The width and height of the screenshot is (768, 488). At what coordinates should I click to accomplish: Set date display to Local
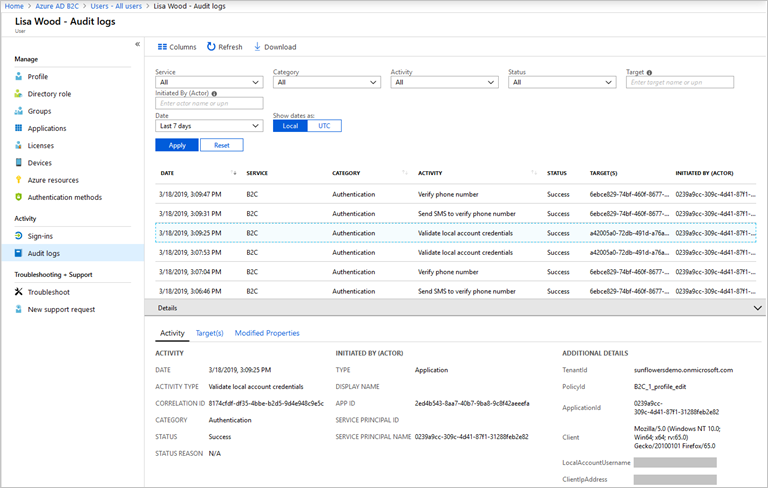[290, 126]
